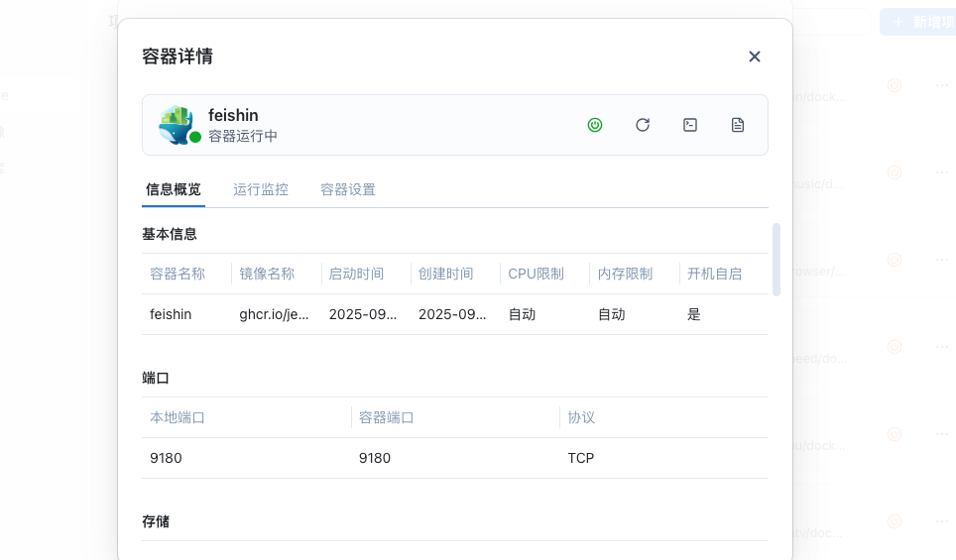Image resolution: width=956 pixels, height=560 pixels.
Task: Click the 9180 value under 容器端口
Action: pos(375,458)
